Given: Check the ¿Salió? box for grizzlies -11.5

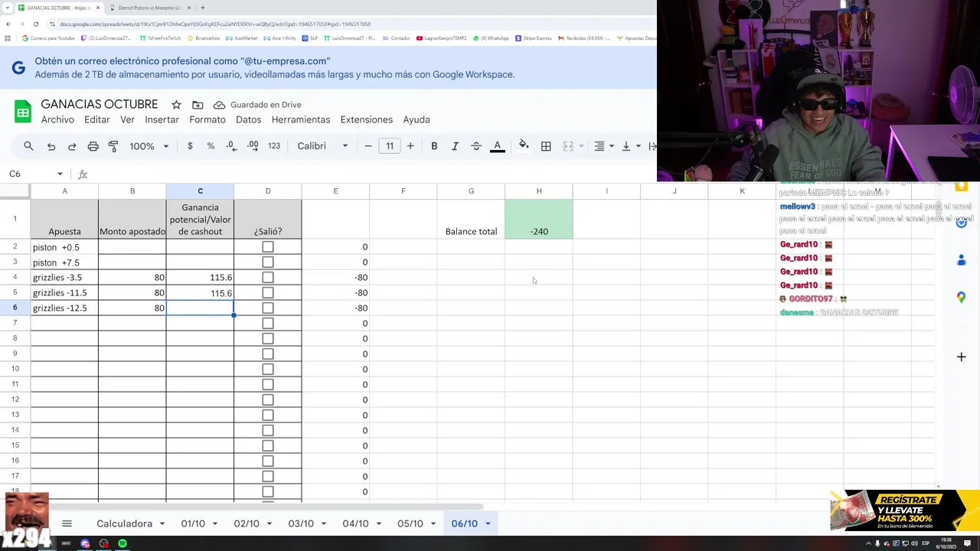Looking at the screenshot, I should click(x=268, y=293).
